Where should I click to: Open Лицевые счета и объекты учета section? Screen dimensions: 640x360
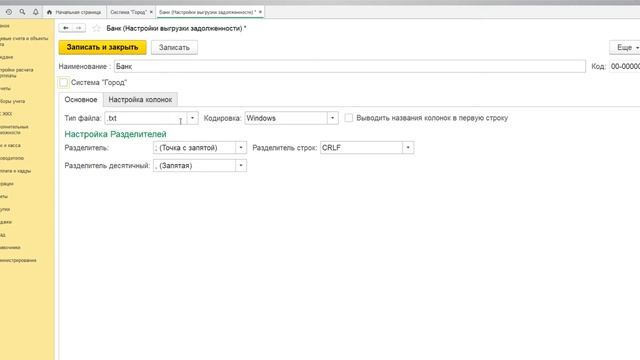pyautogui.click(x=24, y=41)
